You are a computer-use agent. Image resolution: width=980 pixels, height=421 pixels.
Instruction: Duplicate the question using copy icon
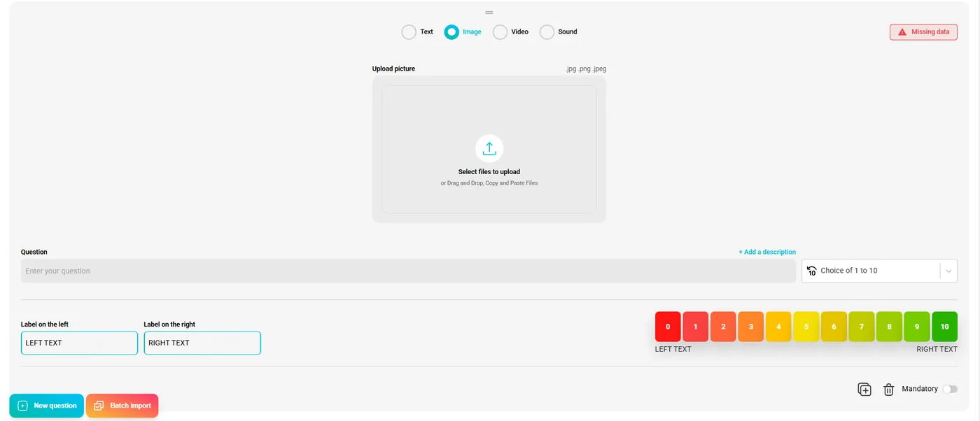point(864,389)
